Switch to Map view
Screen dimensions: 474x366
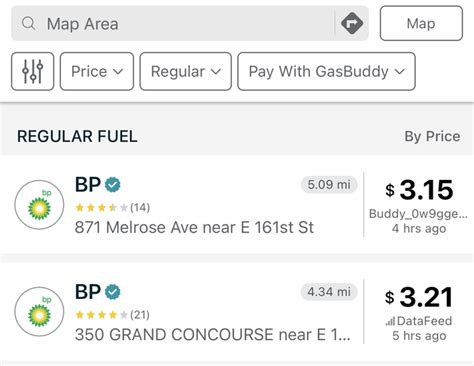tap(421, 23)
